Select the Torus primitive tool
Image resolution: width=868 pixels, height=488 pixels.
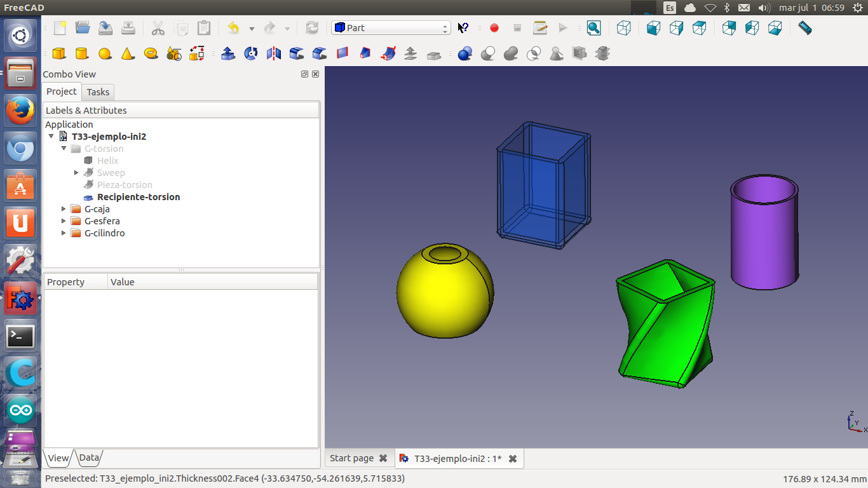(x=151, y=54)
